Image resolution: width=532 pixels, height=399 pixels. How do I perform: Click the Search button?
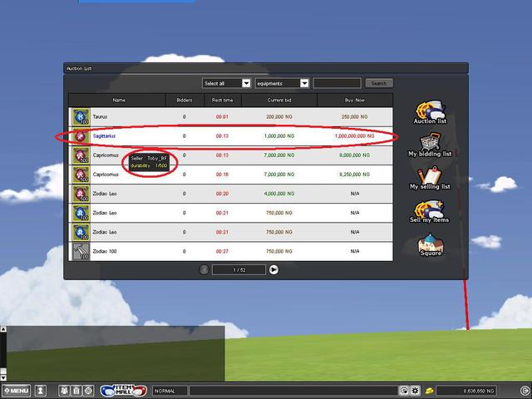click(x=379, y=83)
